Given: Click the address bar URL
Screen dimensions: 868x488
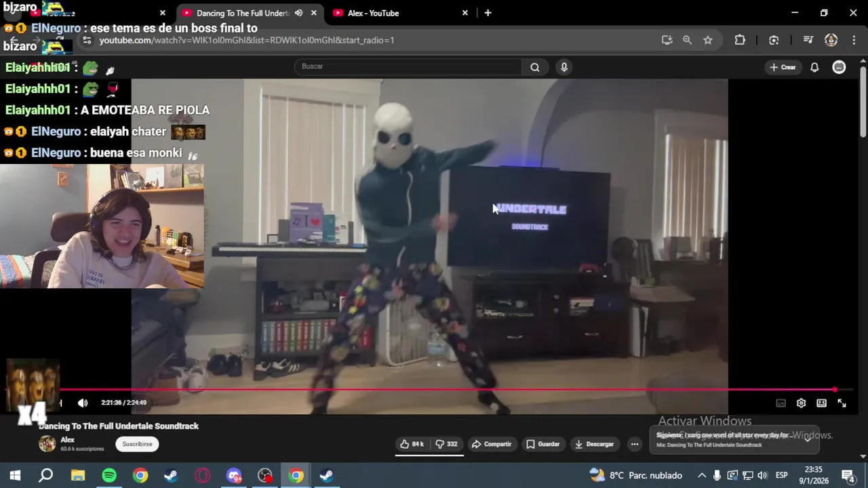Looking at the screenshot, I should click(246, 40).
